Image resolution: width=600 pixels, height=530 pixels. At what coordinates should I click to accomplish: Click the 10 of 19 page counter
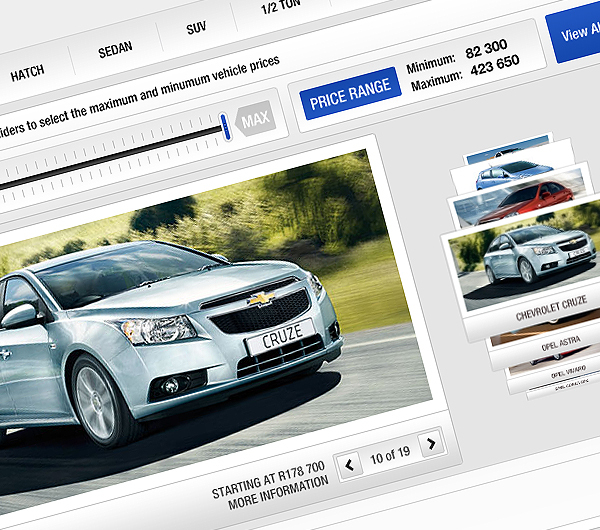pyautogui.click(x=390, y=455)
